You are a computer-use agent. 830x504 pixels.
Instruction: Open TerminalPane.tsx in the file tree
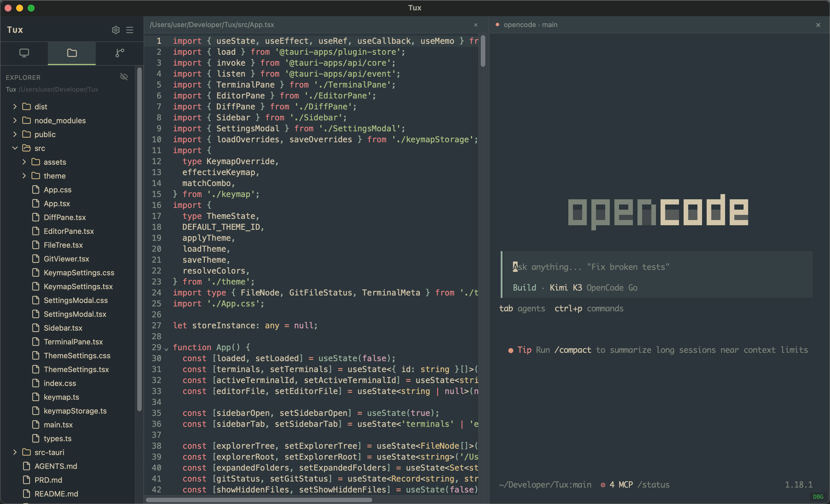(x=73, y=341)
